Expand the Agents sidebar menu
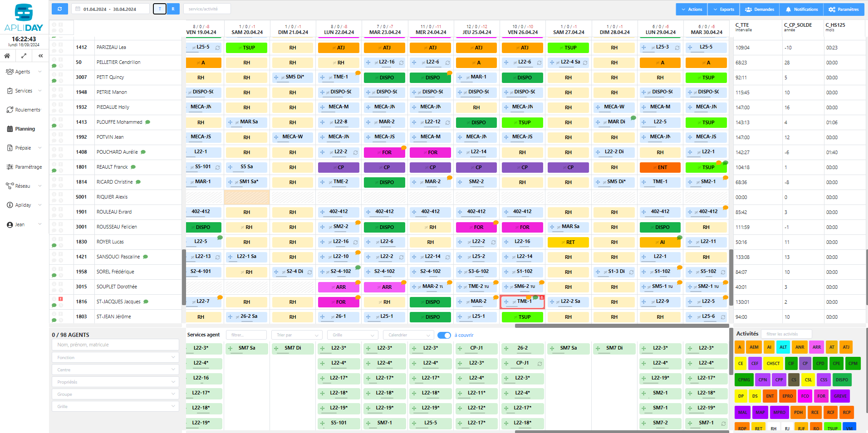This screenshot has height=433, width=868. 23,72
